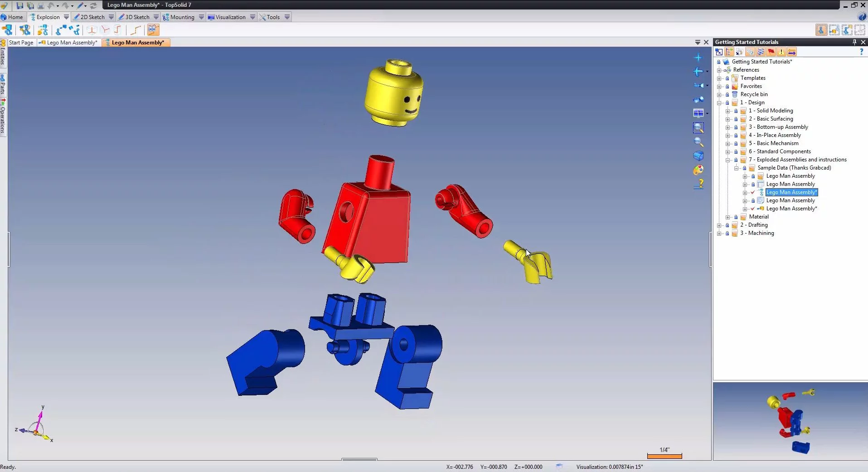Toggle the first selection filter icon top right

821,30
